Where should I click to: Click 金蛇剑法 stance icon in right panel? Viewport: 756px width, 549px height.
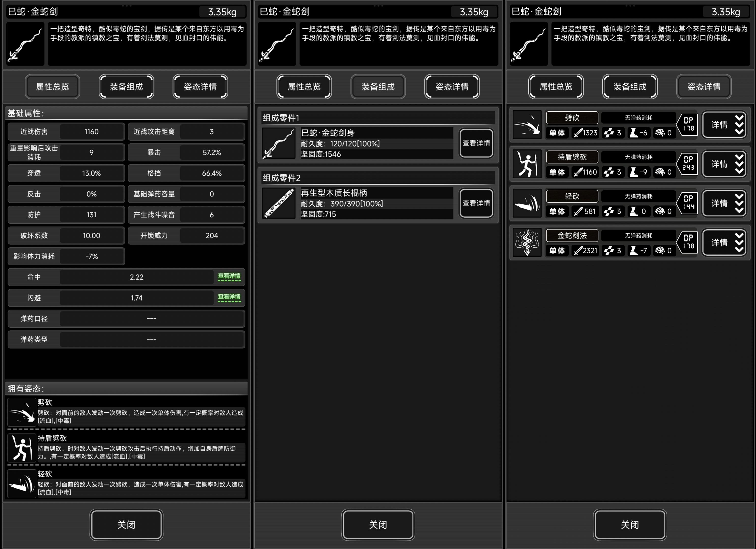coord(527,242)
